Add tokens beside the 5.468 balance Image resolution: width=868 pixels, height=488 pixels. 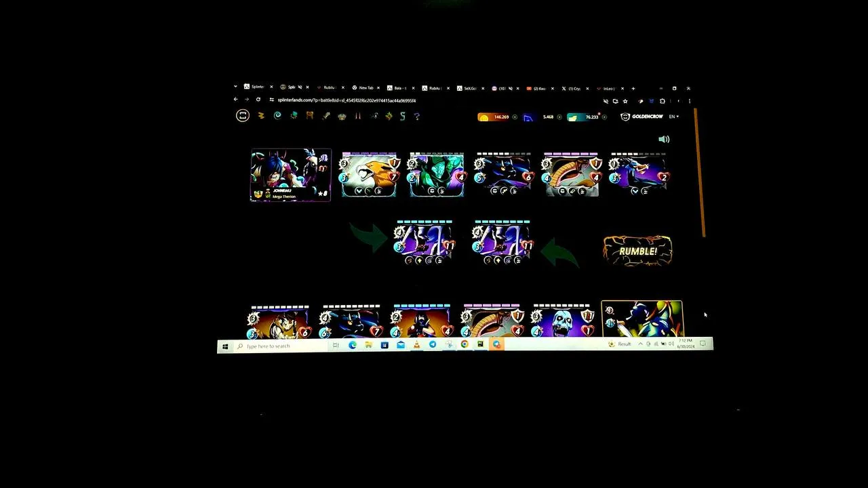[x=559, y=117]
